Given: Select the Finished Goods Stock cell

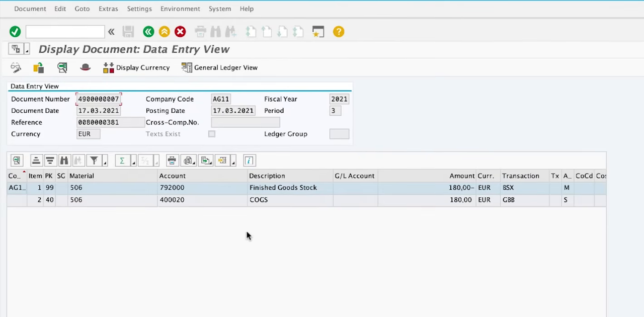Looking at the screenshot, I should click(x=290, y=188).
